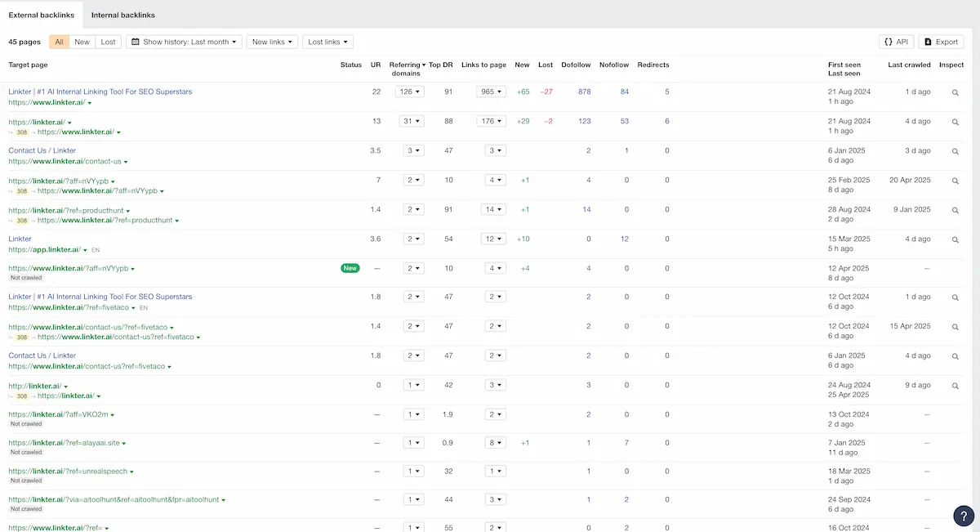This screenshot has width=980, height=532.
Task: Select the Lost filter
Action: pos(108,42)
